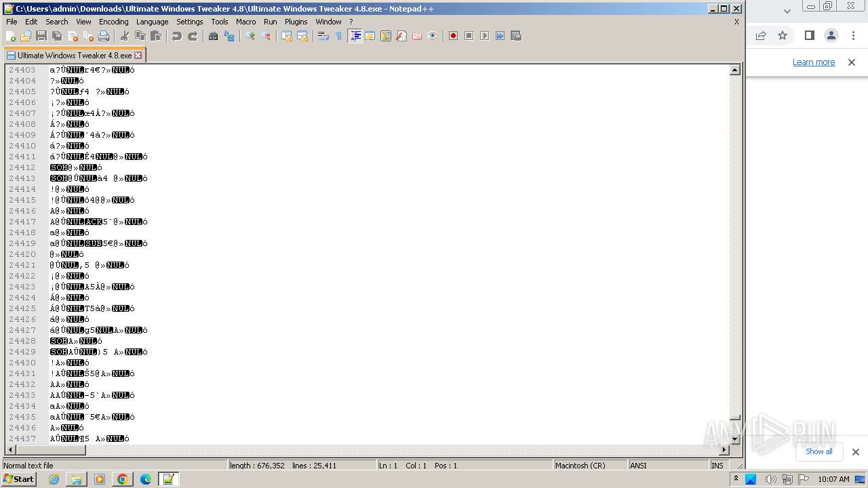This screenshot has height=488, width=868.
Task: Toggle the monitoring eye icon
Action: click(433, 36)
